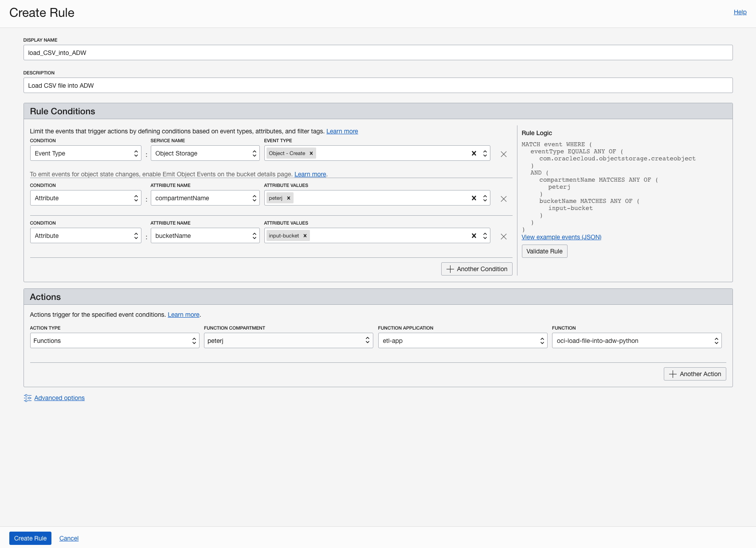Open the Function oci-load-file-into-adw-python dropdown
This screenshot has height=548, width=756.
637,341
